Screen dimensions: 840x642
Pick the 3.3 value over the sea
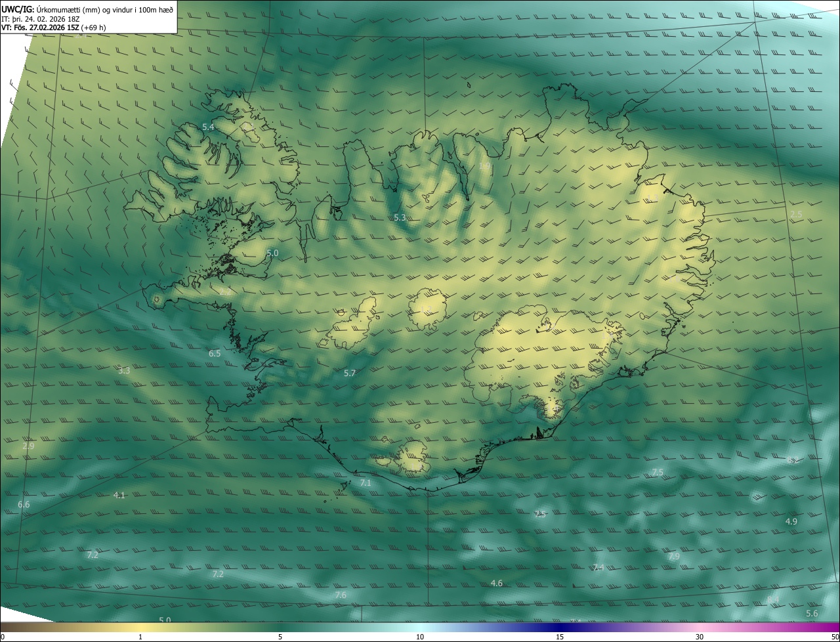click(x=124, y=371)
